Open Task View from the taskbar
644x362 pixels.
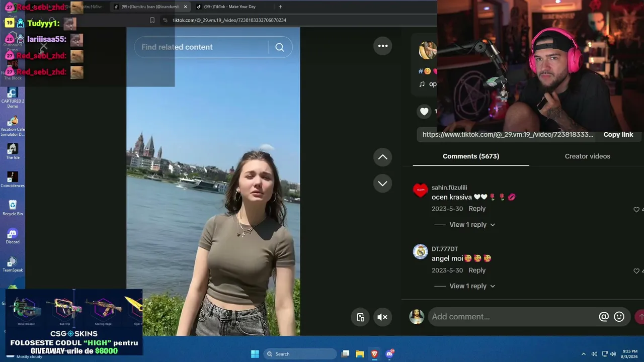pyautogui.click(x=345, y=354)
